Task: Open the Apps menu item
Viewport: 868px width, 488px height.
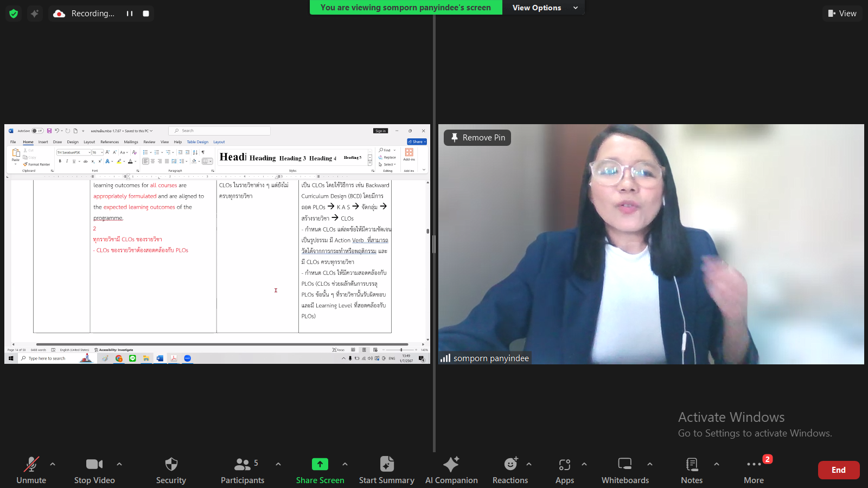Action: 564,470
